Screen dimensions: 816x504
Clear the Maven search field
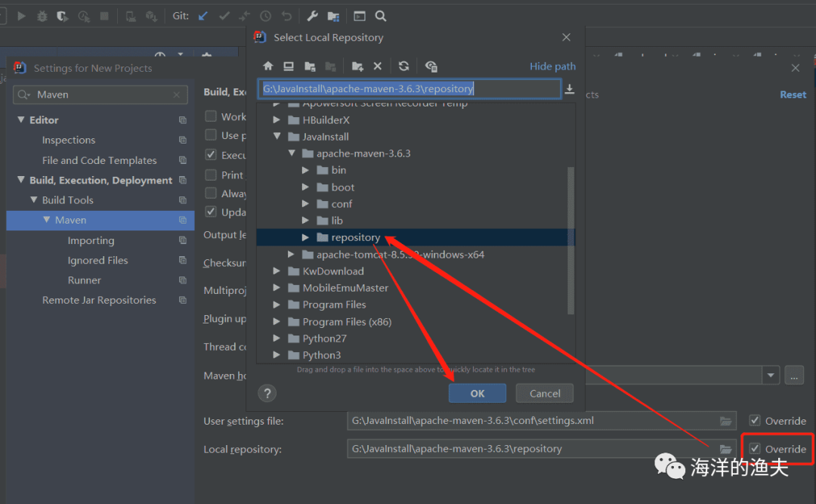point(176,94)
